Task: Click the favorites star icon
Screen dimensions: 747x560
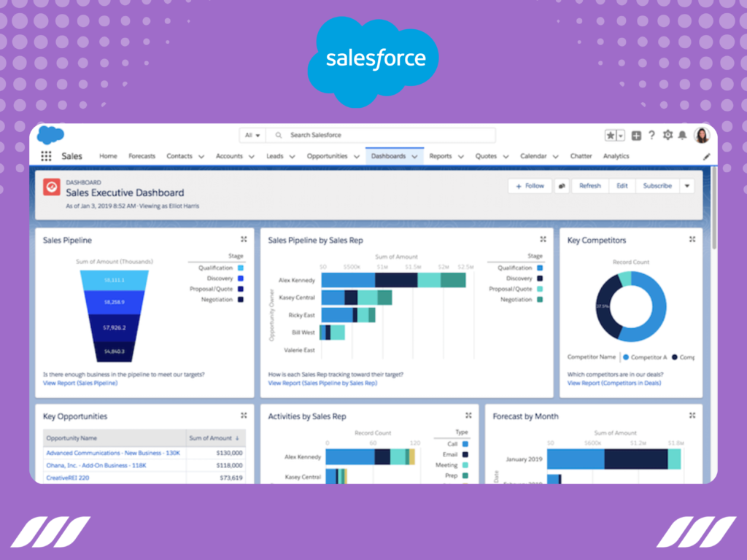Action: click(x=610, y=135)
